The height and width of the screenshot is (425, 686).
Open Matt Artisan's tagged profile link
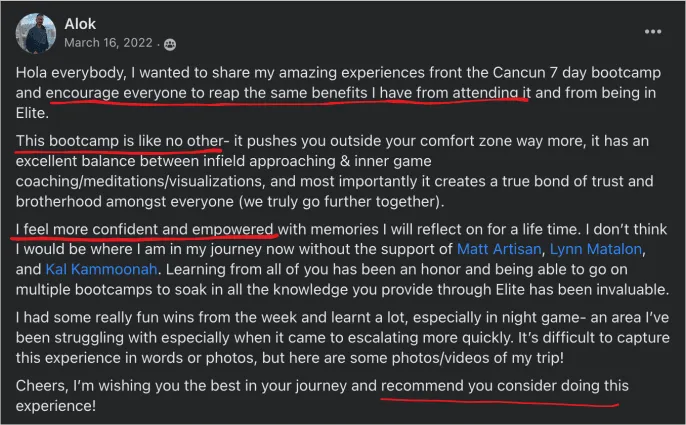coord(499,249)
